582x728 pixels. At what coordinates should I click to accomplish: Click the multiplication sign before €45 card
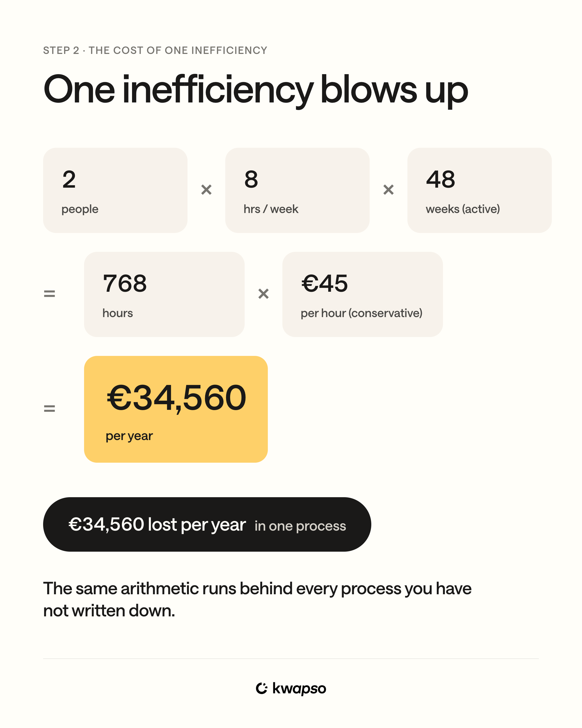point(263,294)
